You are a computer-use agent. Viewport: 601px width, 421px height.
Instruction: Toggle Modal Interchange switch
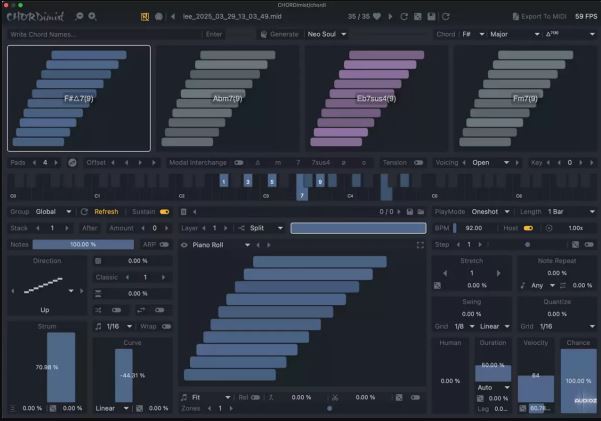pos(239,163)
